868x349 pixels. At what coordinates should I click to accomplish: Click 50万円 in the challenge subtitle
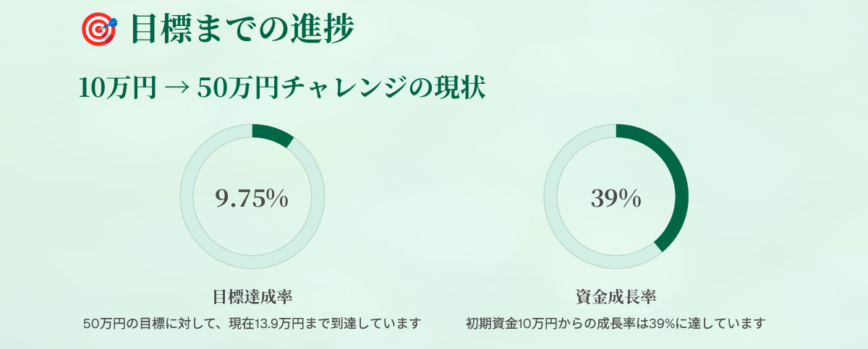click(237, 88)
